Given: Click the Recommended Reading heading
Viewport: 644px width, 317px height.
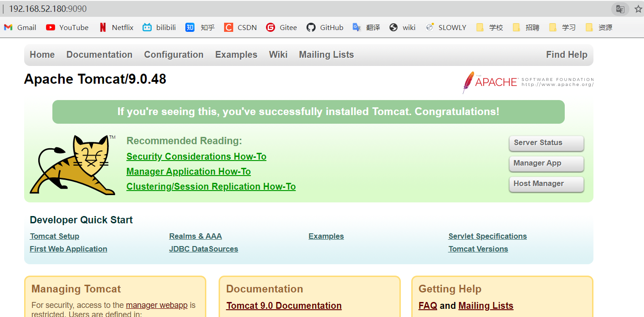Looking at the screenshot, I should pyautogui.click(x=184, y=141).
